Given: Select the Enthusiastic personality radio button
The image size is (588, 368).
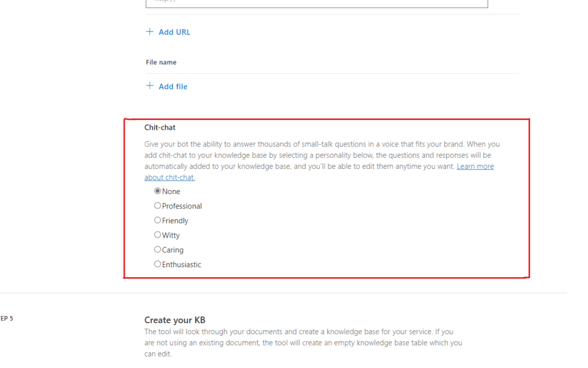Looking at the screenshot, I should [158, 264].
